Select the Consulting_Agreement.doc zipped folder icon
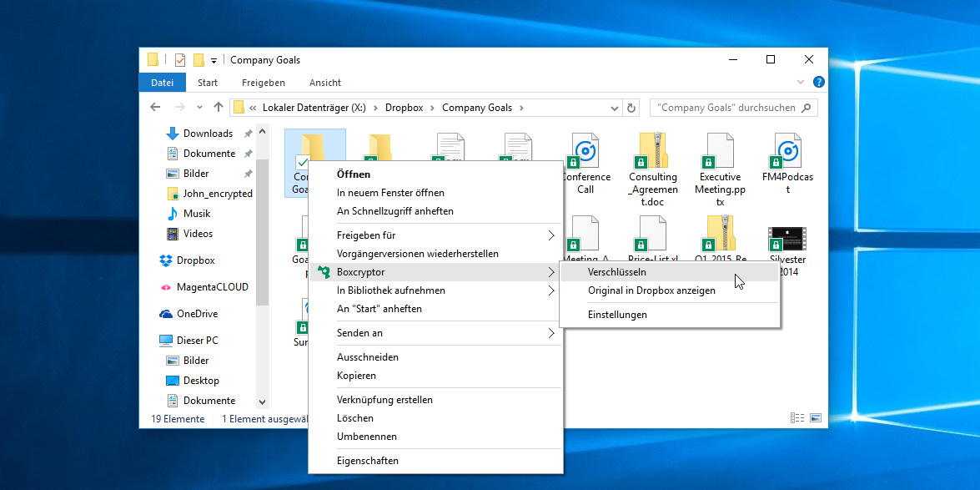Screen dimensions: 980x490 (x=653, y=151)
